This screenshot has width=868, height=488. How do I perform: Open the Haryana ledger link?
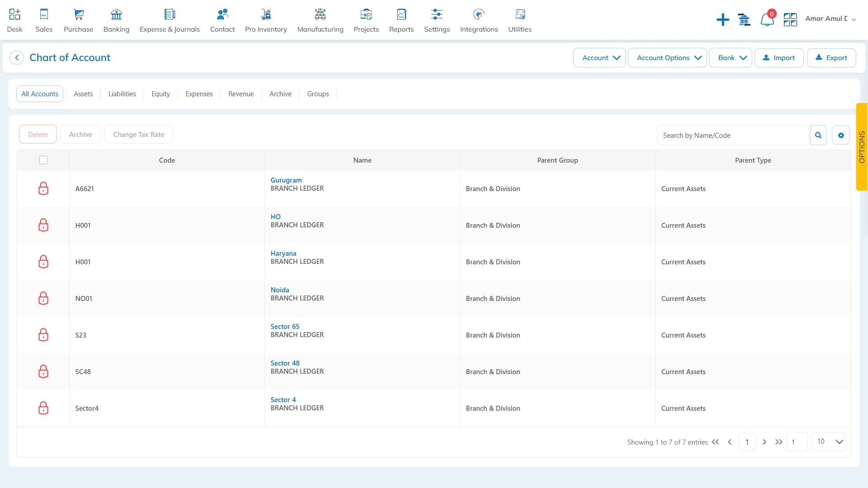point(283,253)
